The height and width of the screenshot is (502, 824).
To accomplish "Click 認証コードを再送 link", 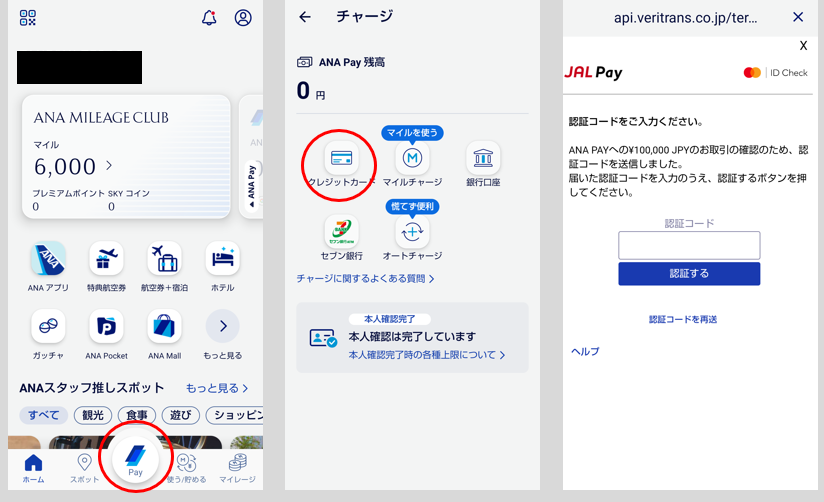I will click(683, 320).
